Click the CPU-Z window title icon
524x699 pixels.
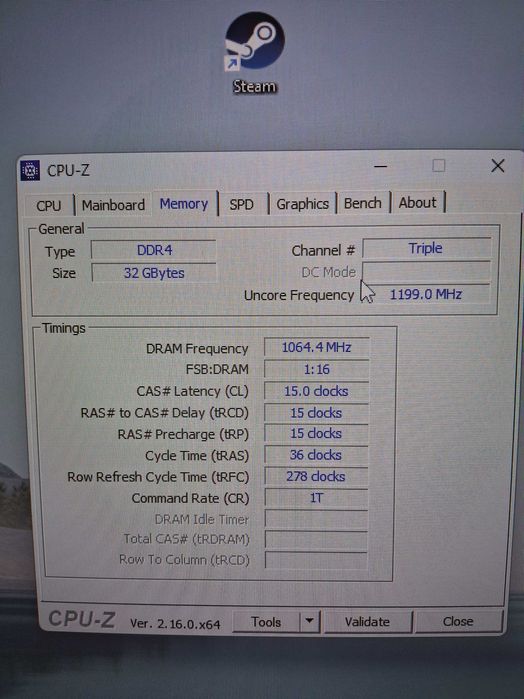click(30, 170)
